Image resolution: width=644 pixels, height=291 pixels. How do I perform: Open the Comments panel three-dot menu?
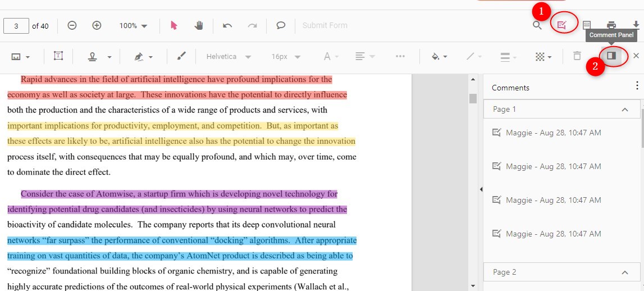(637, 86)
